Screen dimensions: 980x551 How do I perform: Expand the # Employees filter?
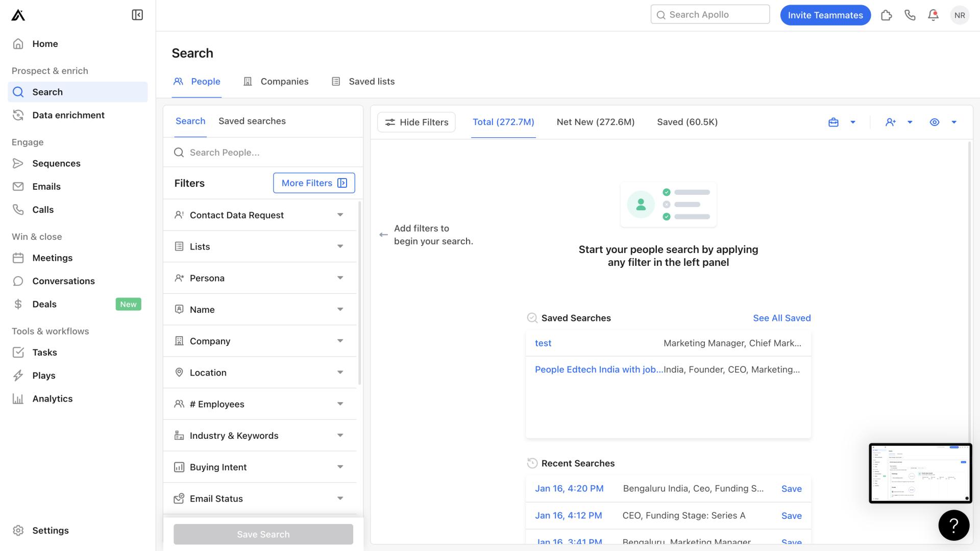pos(260,404)
